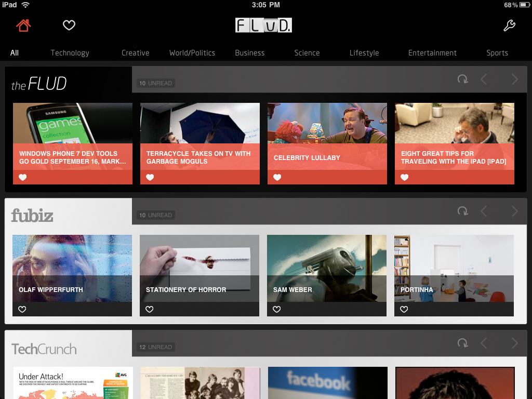Tap the 3:05 PM clock
The image size is (532, 399).
tap(265, 5)
